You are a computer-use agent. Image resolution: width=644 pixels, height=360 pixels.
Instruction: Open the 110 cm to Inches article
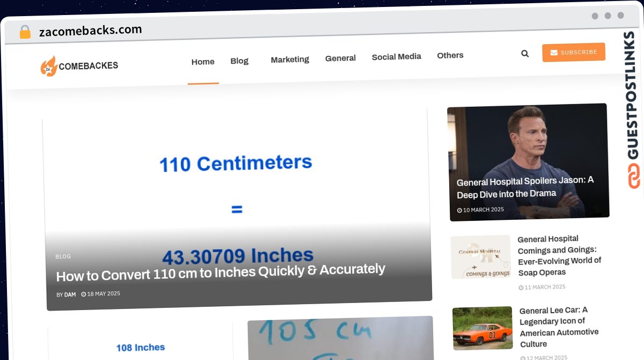point(221,272)
